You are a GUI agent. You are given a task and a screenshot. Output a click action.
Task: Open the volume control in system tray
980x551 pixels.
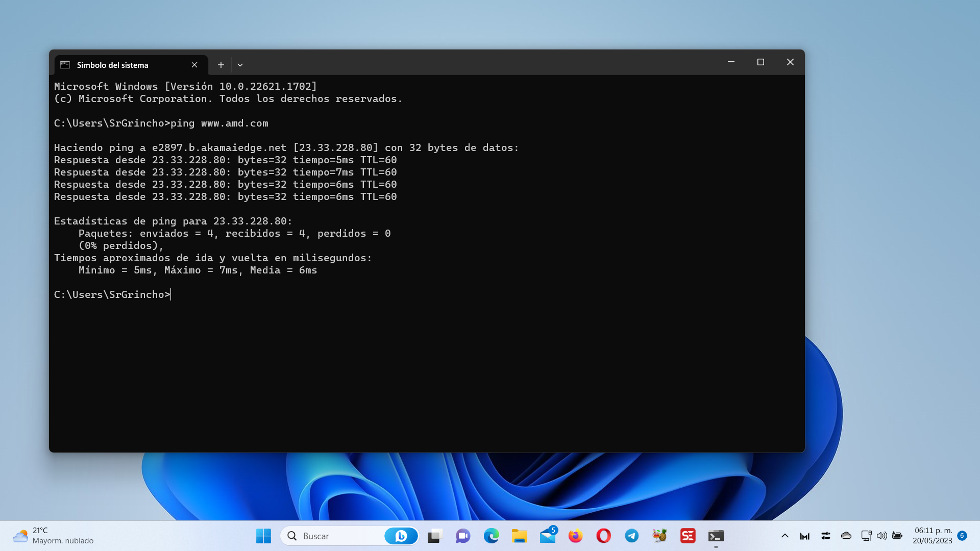click(881, 536)
